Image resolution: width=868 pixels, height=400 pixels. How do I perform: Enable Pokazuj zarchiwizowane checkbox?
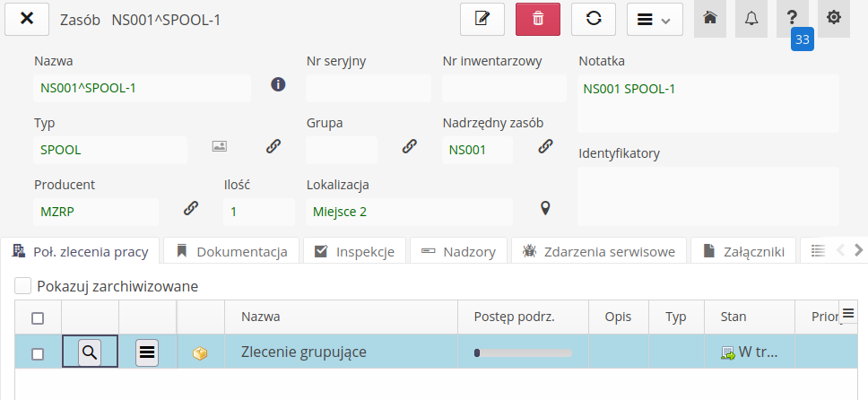(x=24, y=286)
